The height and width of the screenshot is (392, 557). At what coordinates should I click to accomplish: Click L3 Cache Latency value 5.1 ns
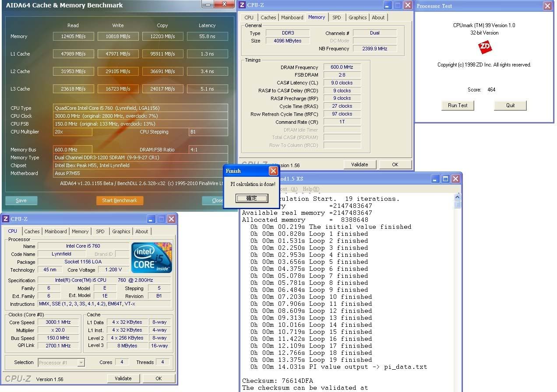[207, 89]
